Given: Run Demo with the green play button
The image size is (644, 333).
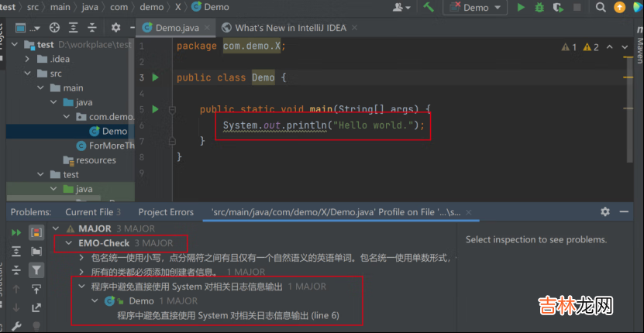Looking at the screenshot, I should (521, 7).
